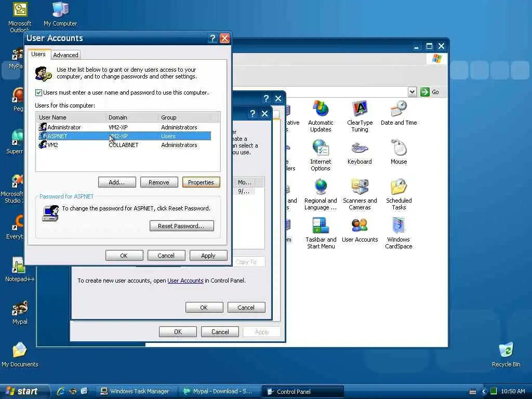Viewport: 532px width, 399px height.
Task: Click the User Accounts link in background dialog
Action: click(x=185, y=281)
